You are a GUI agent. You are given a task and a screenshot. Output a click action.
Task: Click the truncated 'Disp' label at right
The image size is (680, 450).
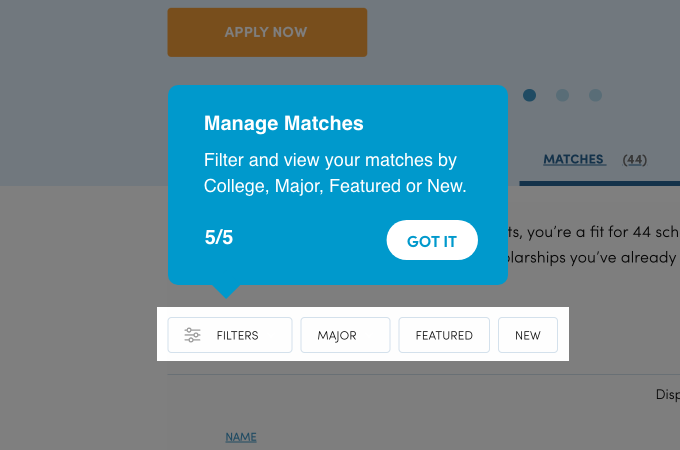(667, 394)
